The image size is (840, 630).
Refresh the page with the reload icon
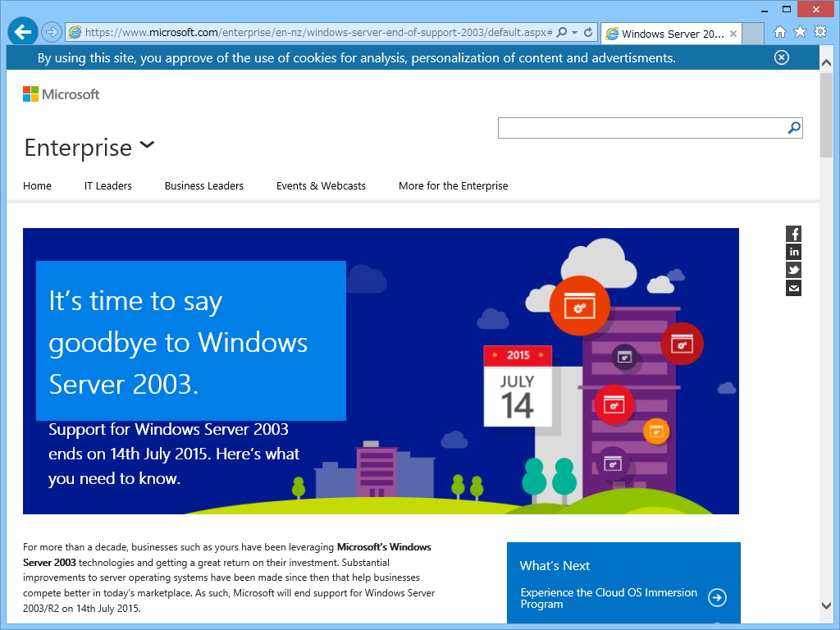590,33
